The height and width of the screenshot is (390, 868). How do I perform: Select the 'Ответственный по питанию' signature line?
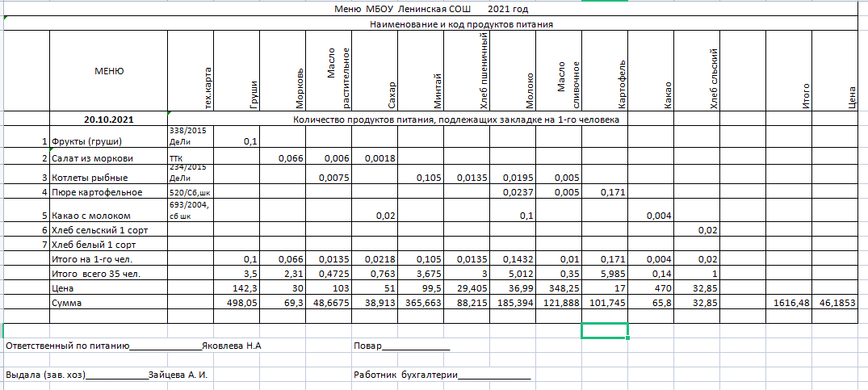point(133,346)
